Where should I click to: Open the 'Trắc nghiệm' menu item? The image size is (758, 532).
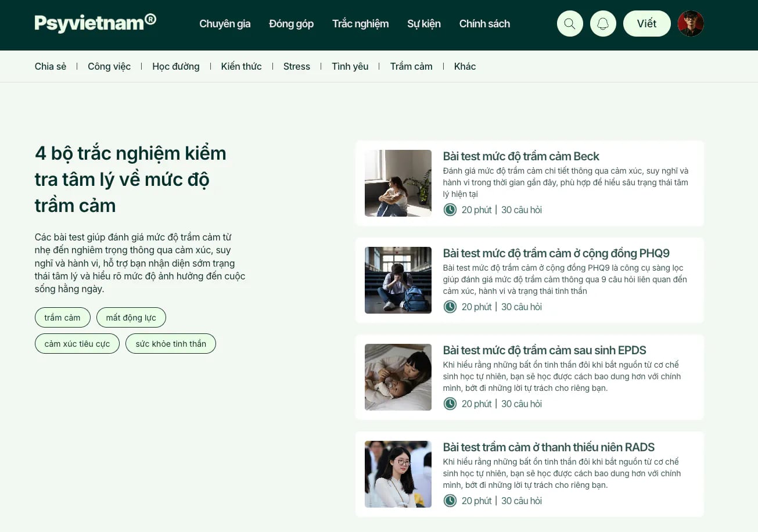point(360,23)
